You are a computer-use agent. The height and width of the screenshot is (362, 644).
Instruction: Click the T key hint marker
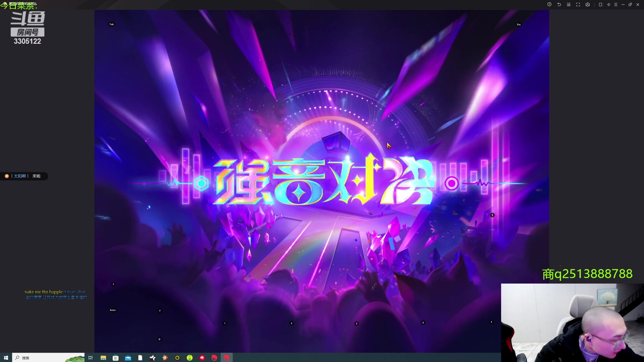(113, 284)
